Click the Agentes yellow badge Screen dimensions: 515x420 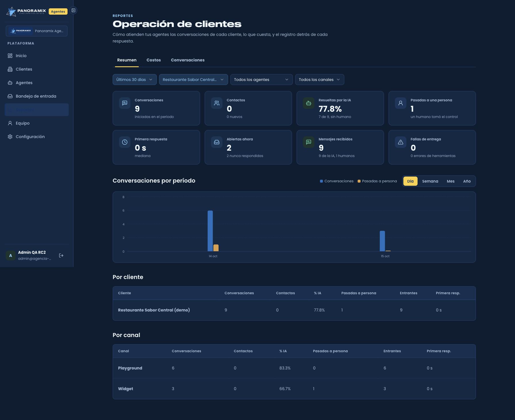tap(58, 11)
